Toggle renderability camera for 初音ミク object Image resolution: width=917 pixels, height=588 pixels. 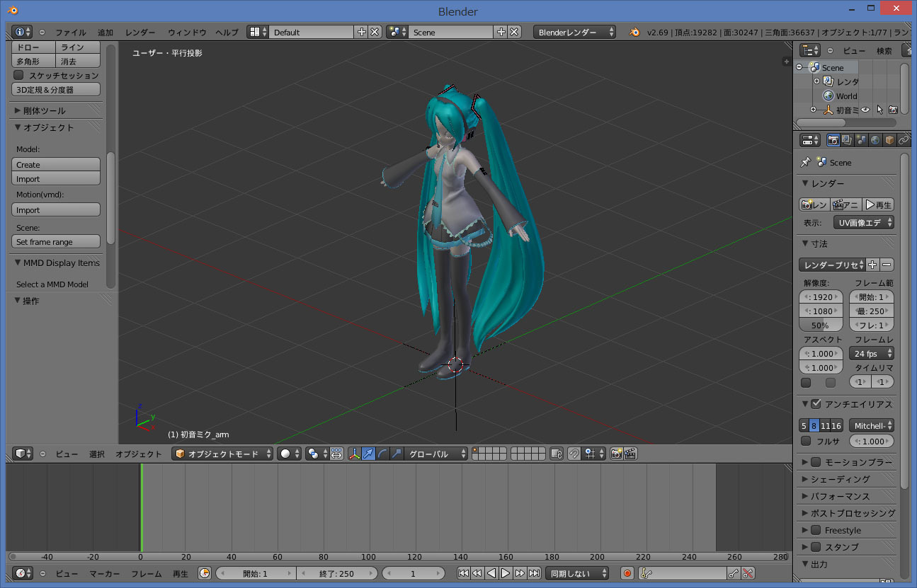[x=893, y=110]
